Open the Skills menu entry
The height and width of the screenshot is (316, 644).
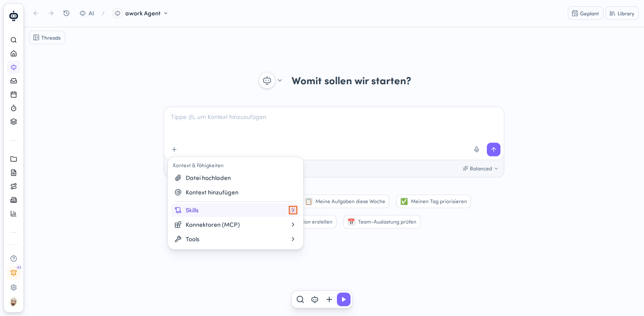click(236, 210)
